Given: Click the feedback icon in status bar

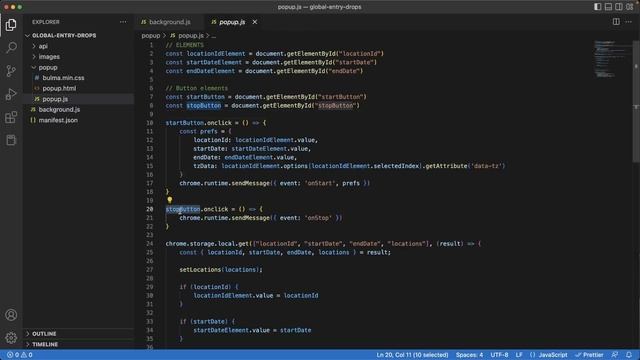Looking at the screenshot, I should (x=615, y=355).
